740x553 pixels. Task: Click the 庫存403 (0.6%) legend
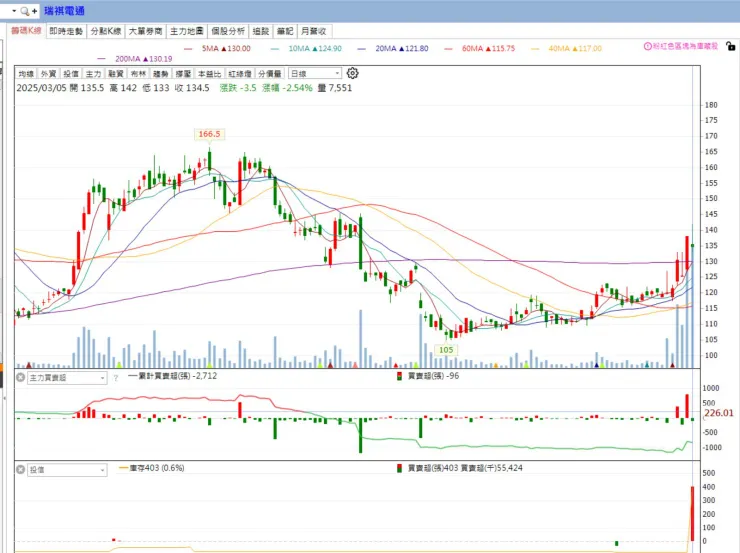(x=151, y=468)
